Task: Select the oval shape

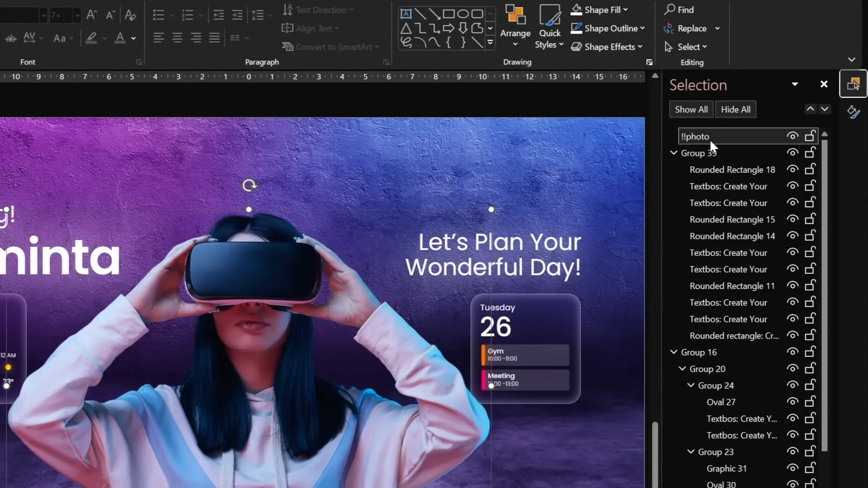Action: pos(463,14)
